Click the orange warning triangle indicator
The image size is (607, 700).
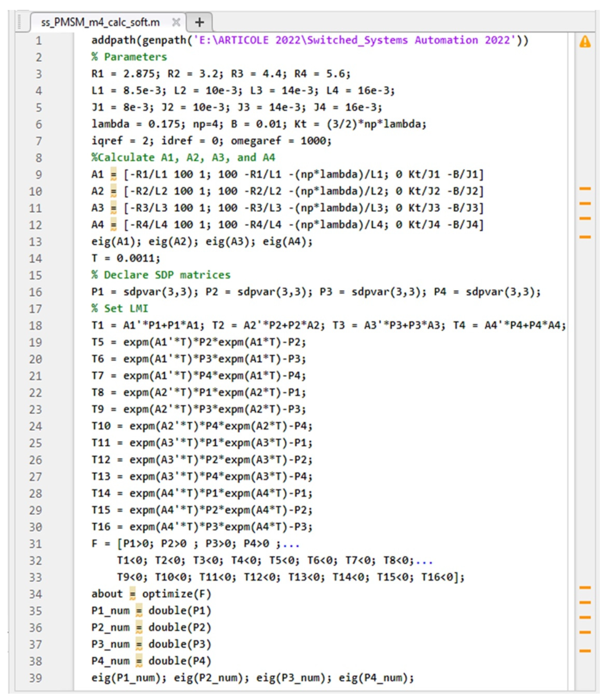tap(585, 42)
